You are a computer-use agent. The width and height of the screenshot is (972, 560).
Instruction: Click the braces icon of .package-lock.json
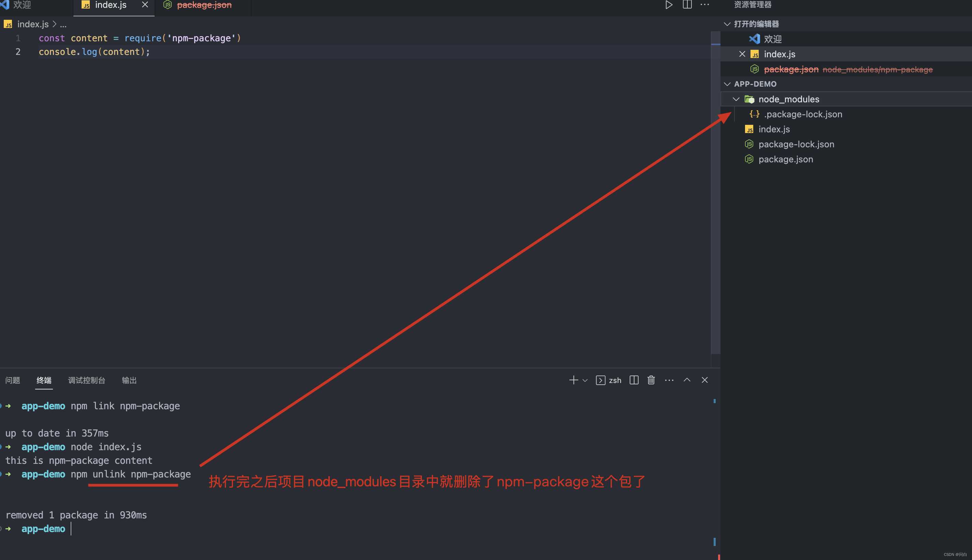tap(755, 114)
